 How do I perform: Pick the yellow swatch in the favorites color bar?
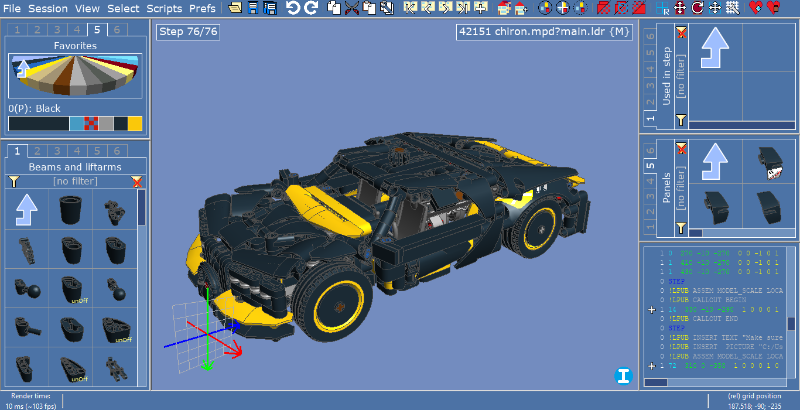click(x=134, y=123)
